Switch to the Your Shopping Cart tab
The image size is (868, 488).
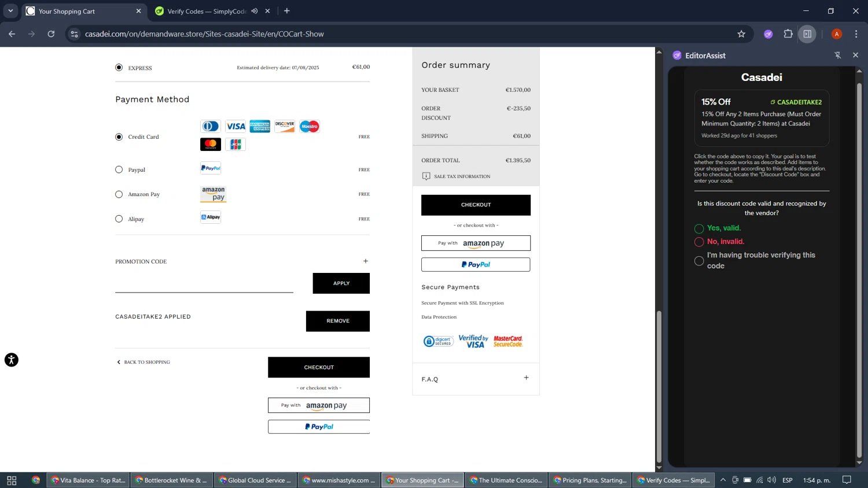point(84,11)
